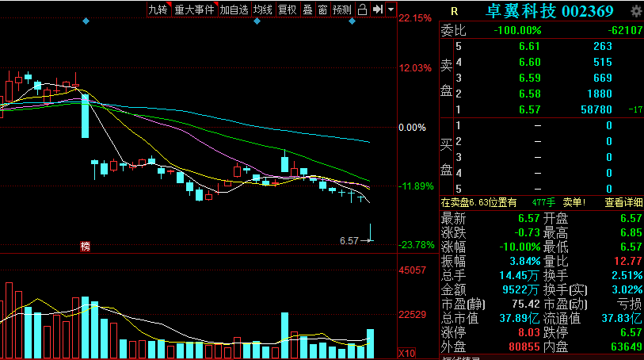Viewport: 644px width, 360px height.
Task: Click the leftmost blue diamond event marker
Action: click(x=86, y=21)
